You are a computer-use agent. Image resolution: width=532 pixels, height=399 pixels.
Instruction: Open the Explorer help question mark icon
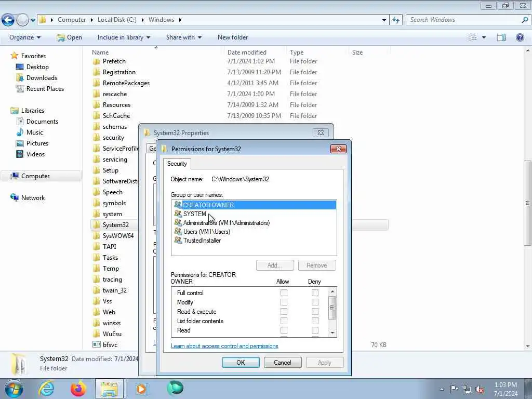pos(520,37)
